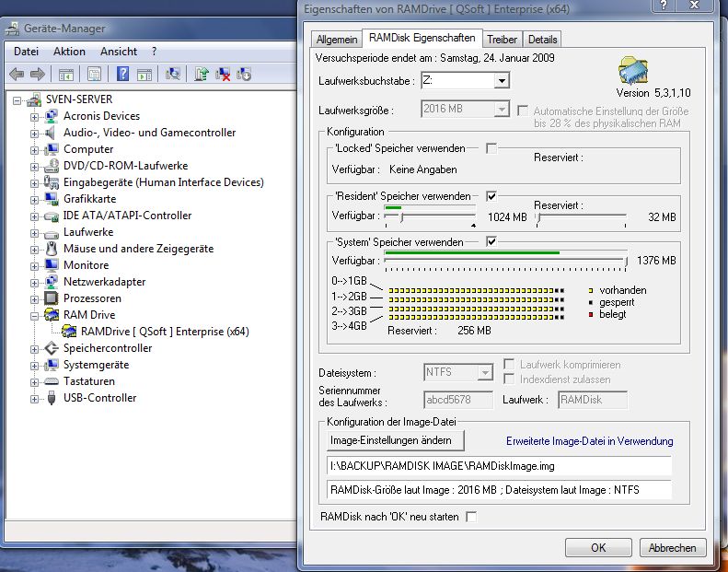Click the Netzwerkadapter icon
The height and width of the screenshot is (572, 728).
pyautogui.click(x=51, y=282)
